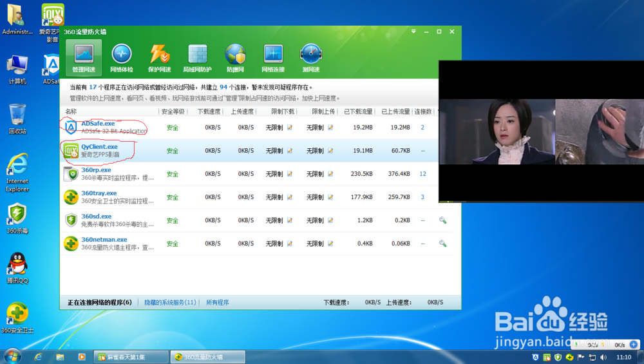Open the 回收站 desktop icon
Screen dimensions: 644x364
pos(17,119)
